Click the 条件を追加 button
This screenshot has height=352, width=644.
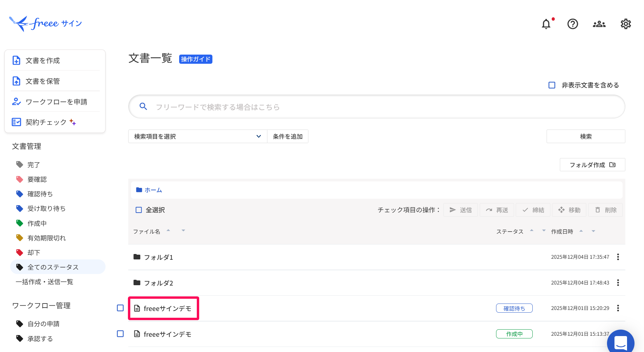click(288, 136)
